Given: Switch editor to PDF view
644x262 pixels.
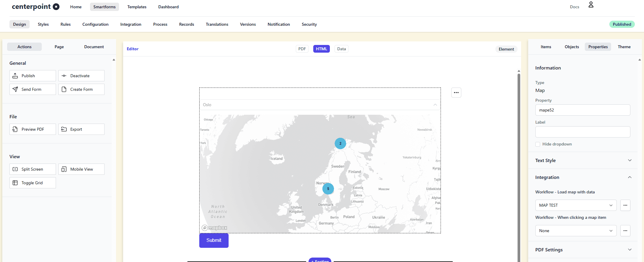Looking at the screenshot, I should (302, 49).
